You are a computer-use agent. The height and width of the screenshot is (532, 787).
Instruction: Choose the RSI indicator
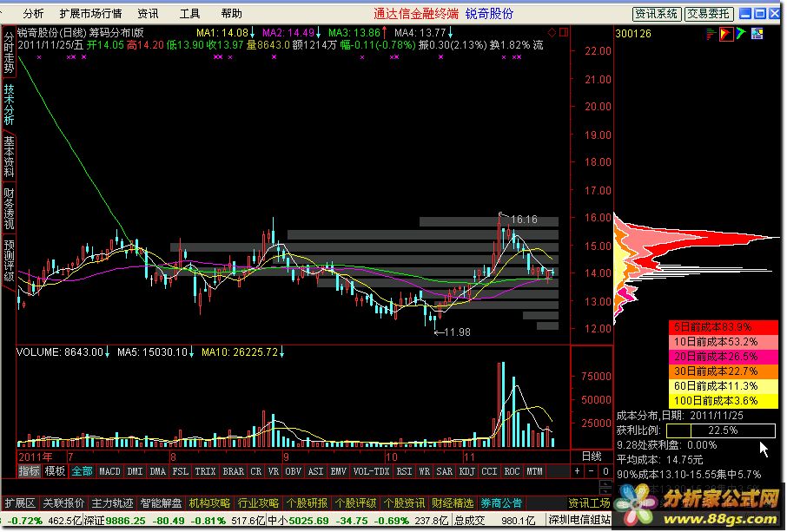[x=404, y=472]
